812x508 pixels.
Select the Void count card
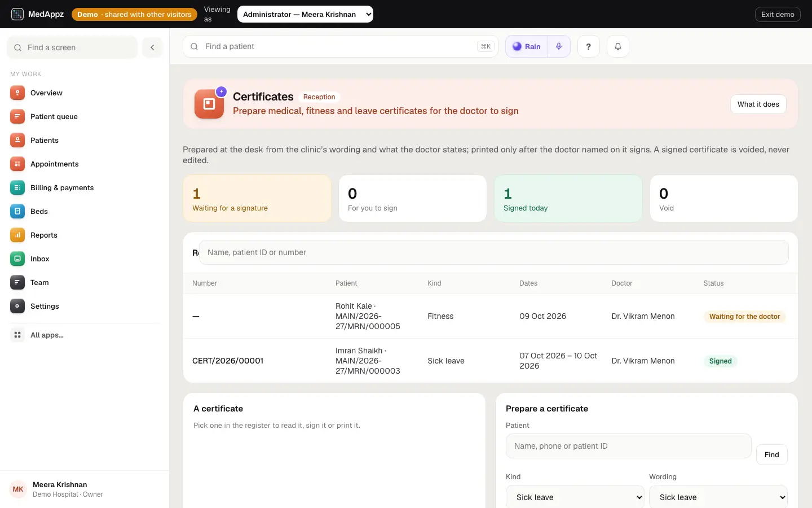point(724,199)
